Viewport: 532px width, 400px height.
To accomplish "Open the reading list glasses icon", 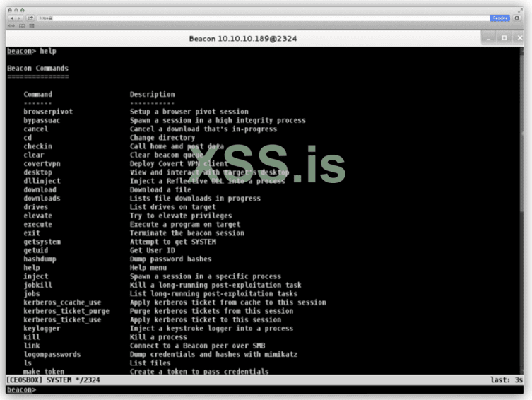I will click(x=11, y=25).
